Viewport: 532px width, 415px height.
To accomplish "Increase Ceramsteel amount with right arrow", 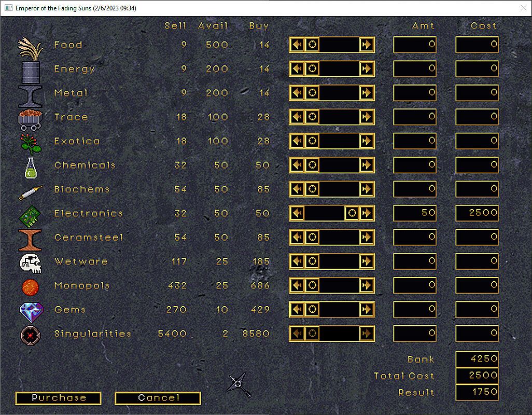I will point(367,238).
